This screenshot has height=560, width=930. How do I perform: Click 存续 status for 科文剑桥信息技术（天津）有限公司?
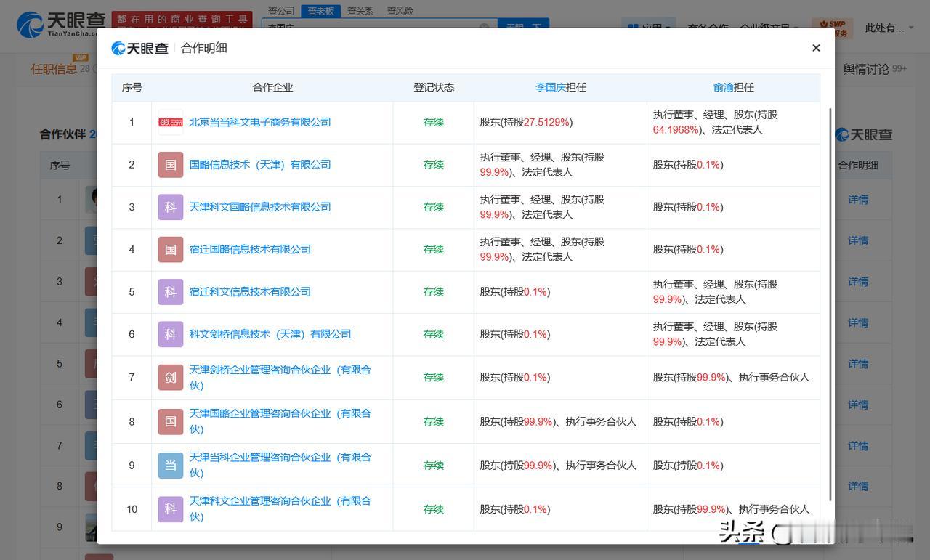click(434, 334)
